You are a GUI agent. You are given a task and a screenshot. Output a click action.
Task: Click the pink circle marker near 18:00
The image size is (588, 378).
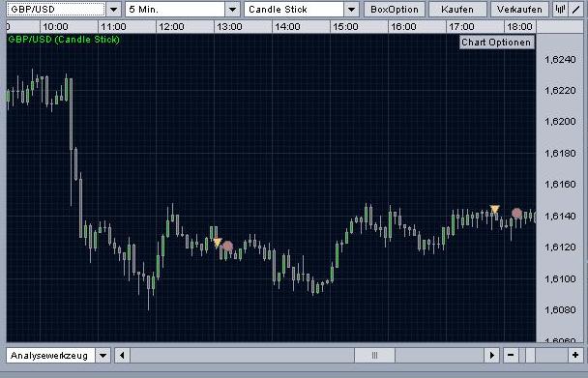pos(516,214)
